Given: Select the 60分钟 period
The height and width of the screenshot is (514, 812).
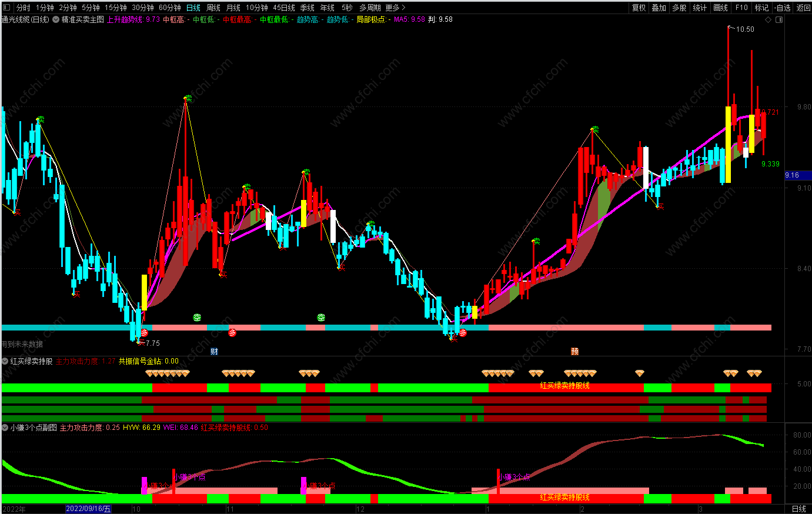Looking at the screenshot, I should 170,8.
